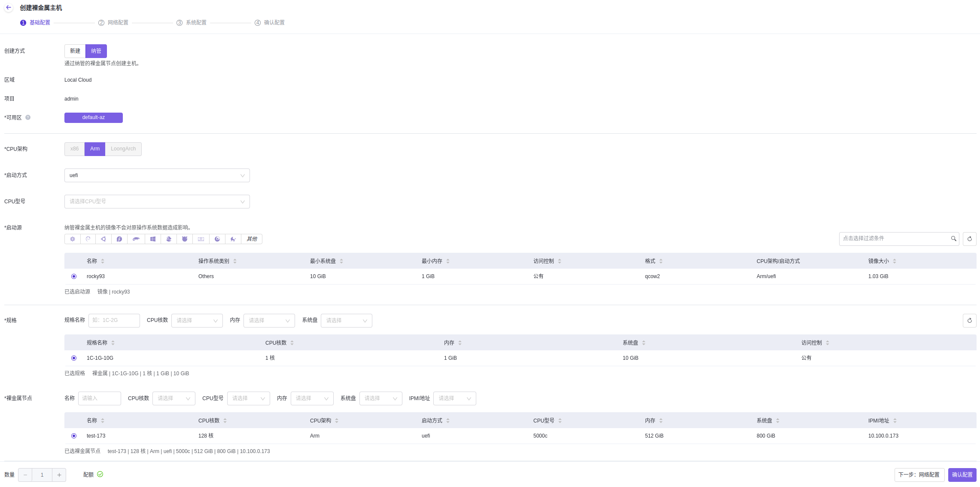Screen dimensions: 980x487
Task: Filter images by Fedora icon
Action: point(119,239)
